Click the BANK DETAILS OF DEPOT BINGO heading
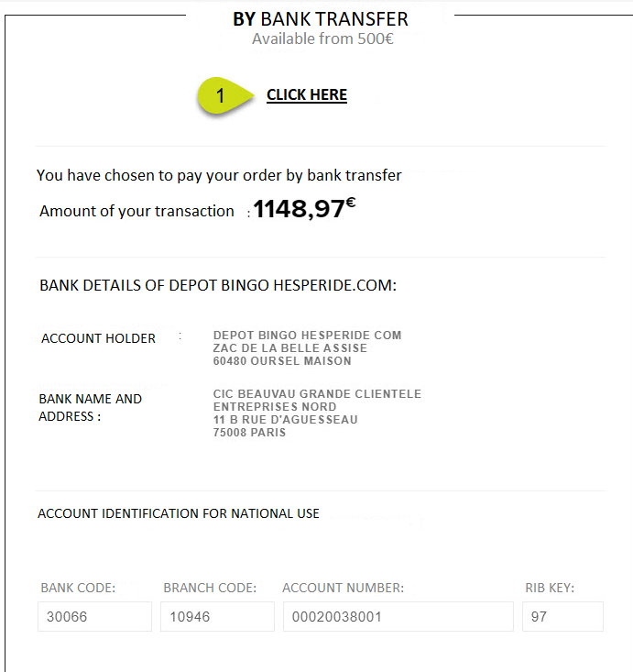This screenshot has height=672, width=633. (218, 285)
